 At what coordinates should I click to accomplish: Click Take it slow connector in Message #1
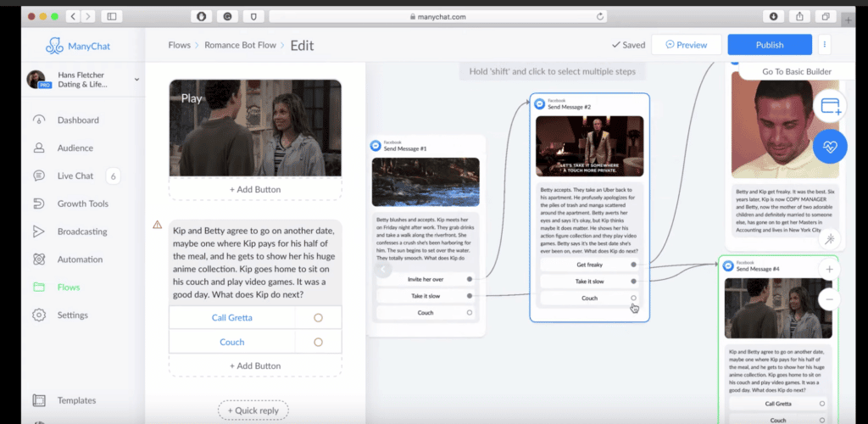pyautogui.click(x=470, y=296)
